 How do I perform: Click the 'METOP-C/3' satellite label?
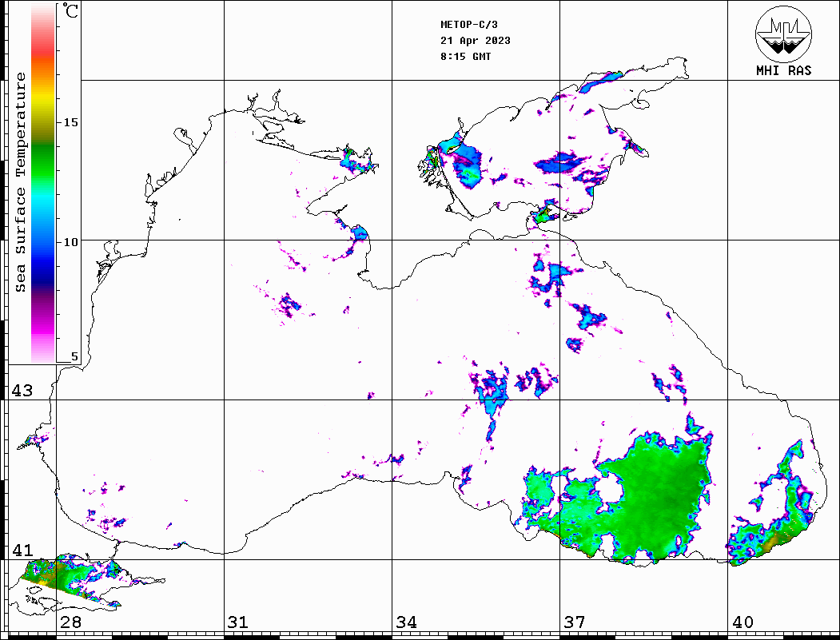(468, 25)
